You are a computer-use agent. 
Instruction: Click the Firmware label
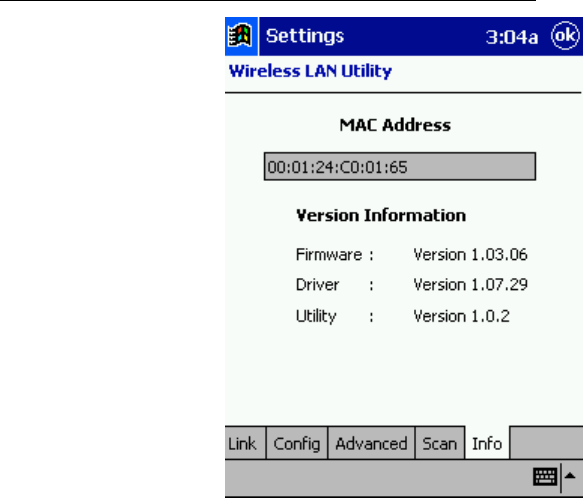coord(329,255)
